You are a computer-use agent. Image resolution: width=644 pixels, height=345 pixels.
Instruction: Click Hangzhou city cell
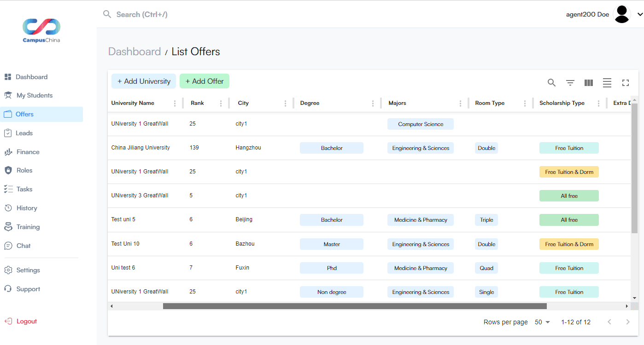pyautogui.click(x=248, y=148)
